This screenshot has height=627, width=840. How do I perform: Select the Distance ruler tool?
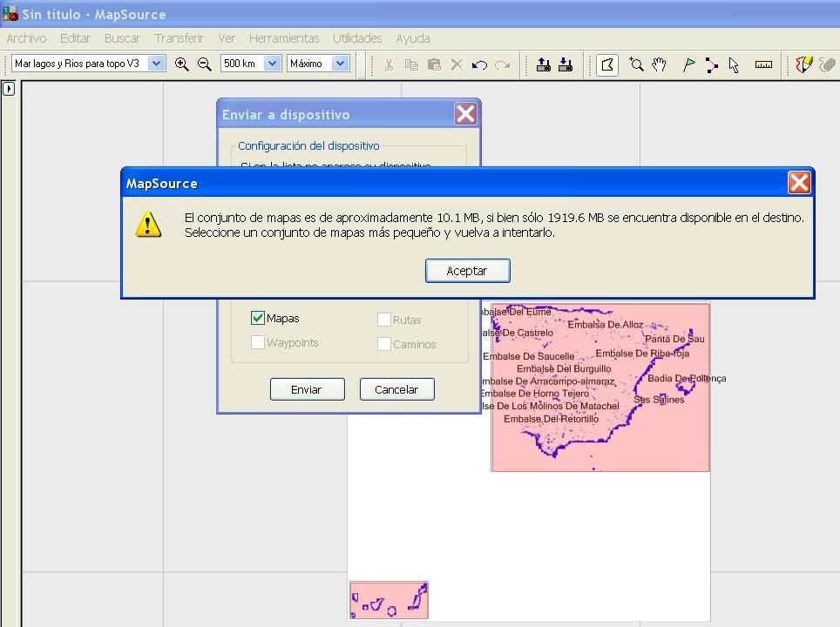(x=763, y=64)
